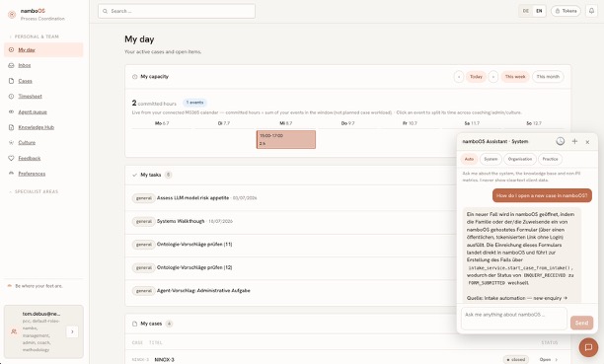Select Auto assistant mode
The image size is (604, 364).
point(469,159)
